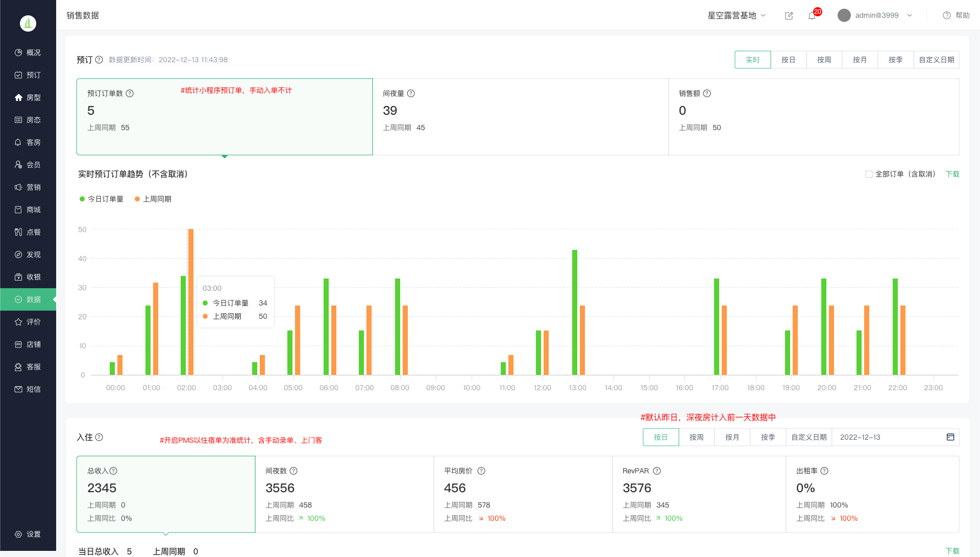Click the green logo at top of sidebar

pos(28,23)
